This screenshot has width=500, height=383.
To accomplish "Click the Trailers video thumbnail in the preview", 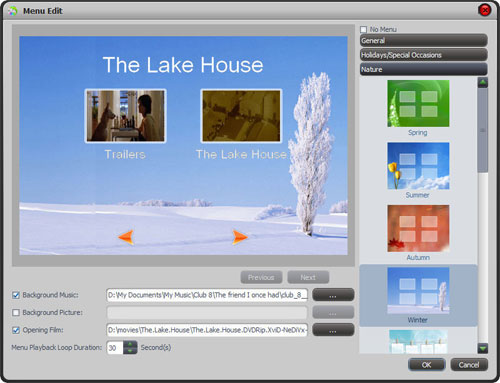I will click(x=125, y=116).
